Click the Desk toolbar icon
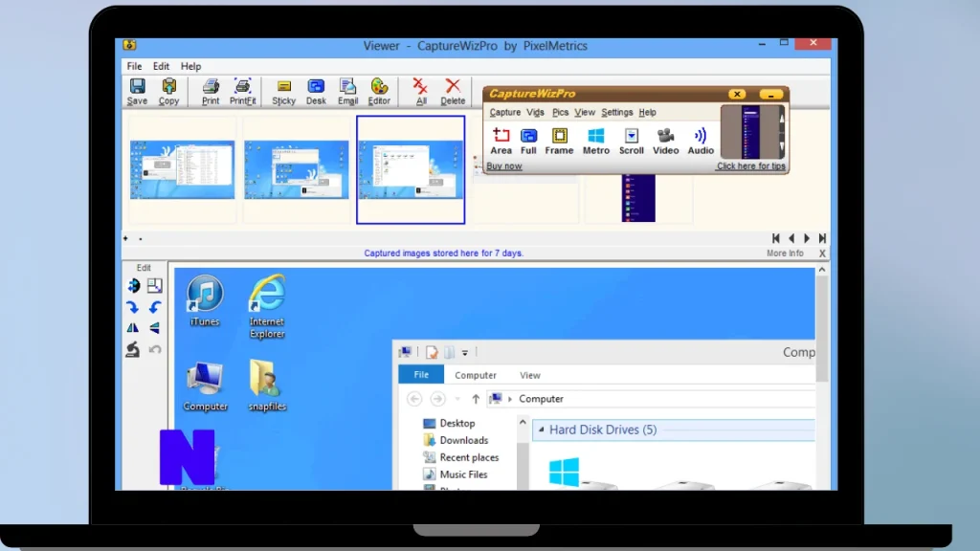 [x=316, y=91]
